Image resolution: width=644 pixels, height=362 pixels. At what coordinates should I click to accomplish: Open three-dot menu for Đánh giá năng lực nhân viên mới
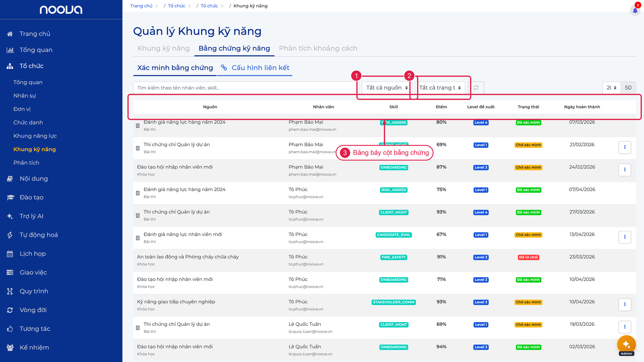625,237
